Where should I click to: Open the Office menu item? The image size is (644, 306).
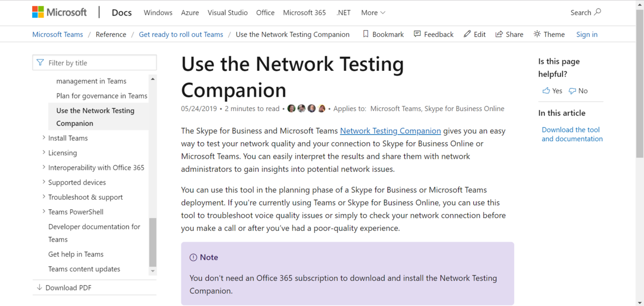(x=265, y=12)
